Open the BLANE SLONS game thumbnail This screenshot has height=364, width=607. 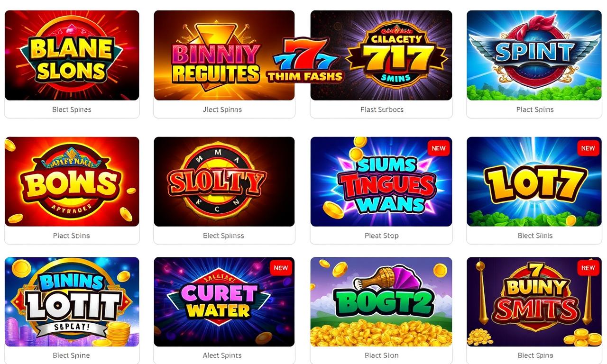pos(72,55)
